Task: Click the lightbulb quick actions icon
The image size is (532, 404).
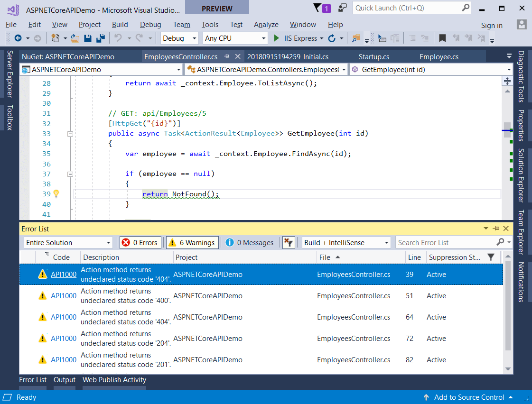Action: [x=56, y=194]
